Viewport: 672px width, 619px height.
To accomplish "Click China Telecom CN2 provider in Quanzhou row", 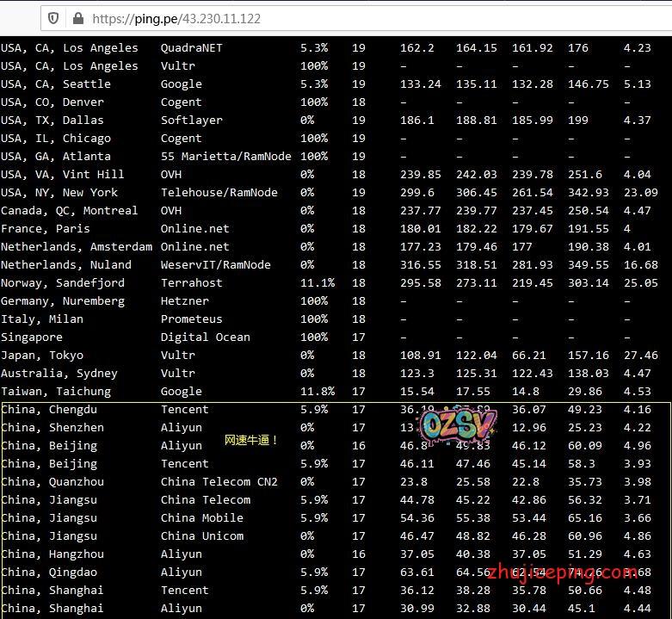I will (219, 482).
